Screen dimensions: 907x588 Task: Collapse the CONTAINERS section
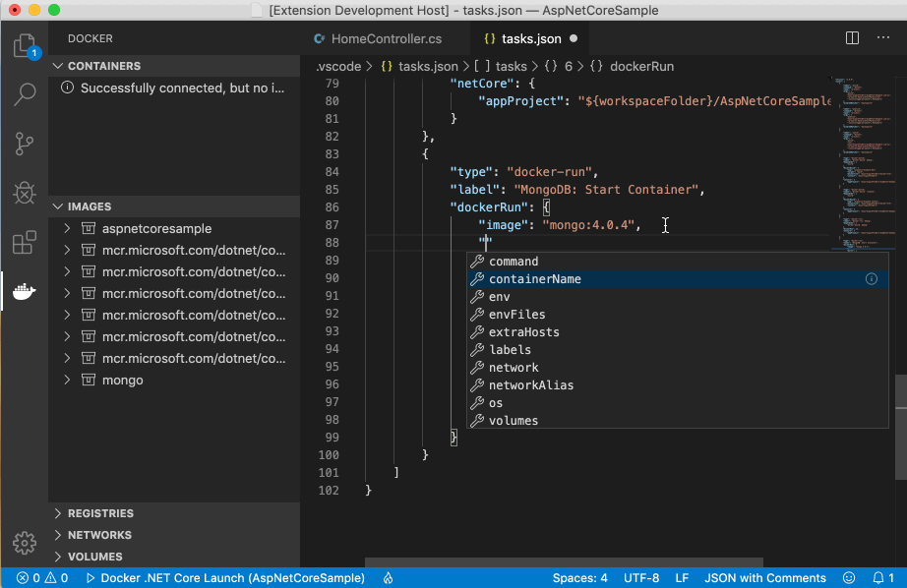pos(58,66)
